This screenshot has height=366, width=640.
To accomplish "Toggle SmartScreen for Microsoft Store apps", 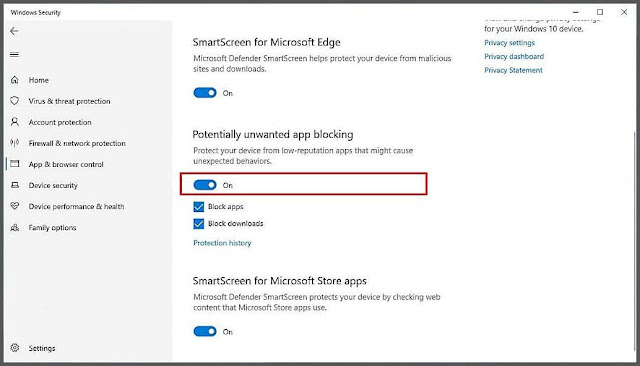I will tap(205, 331).
